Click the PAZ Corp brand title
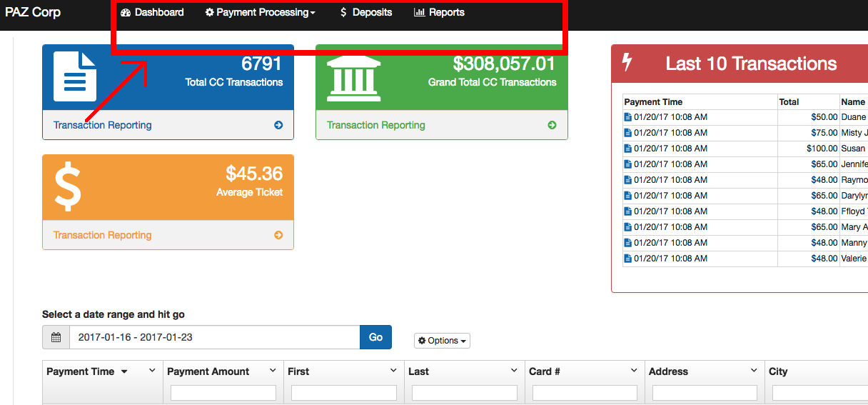Viewport: 868px width, 405px height. [x=33, y=12]
